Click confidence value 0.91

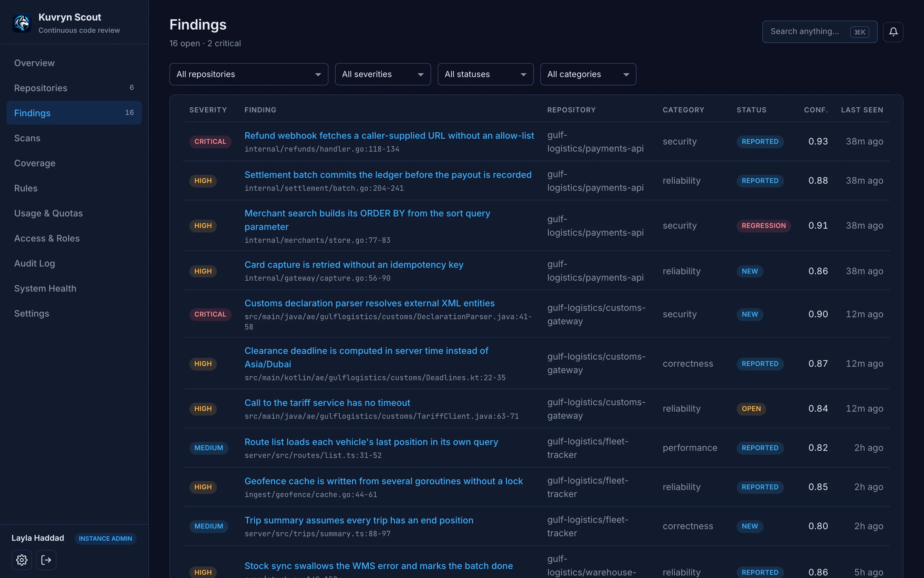(818, 225)
